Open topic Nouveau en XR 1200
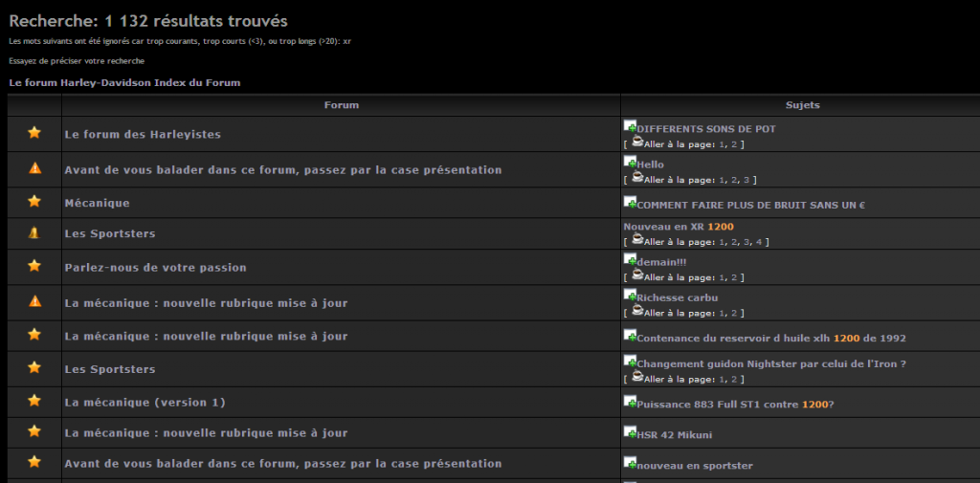The height and width of the screenshot is (483, 980). [x=679, y=227]
